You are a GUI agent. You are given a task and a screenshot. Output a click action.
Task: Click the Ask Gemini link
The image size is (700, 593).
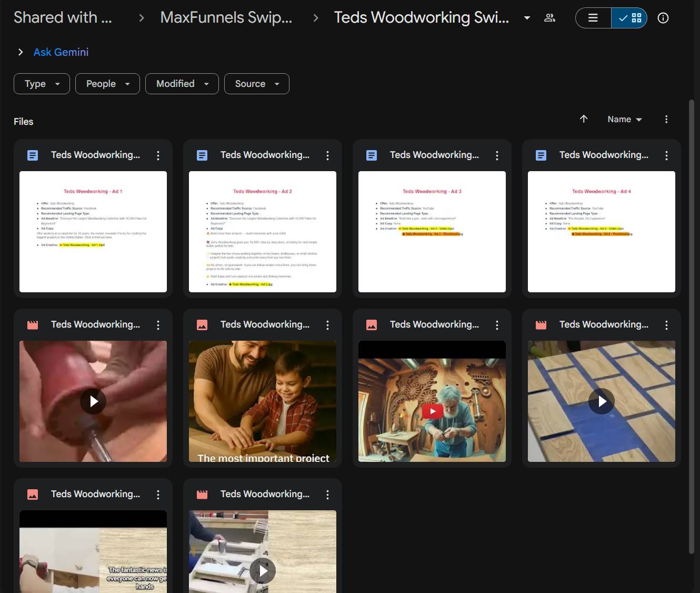coord(61,52)
